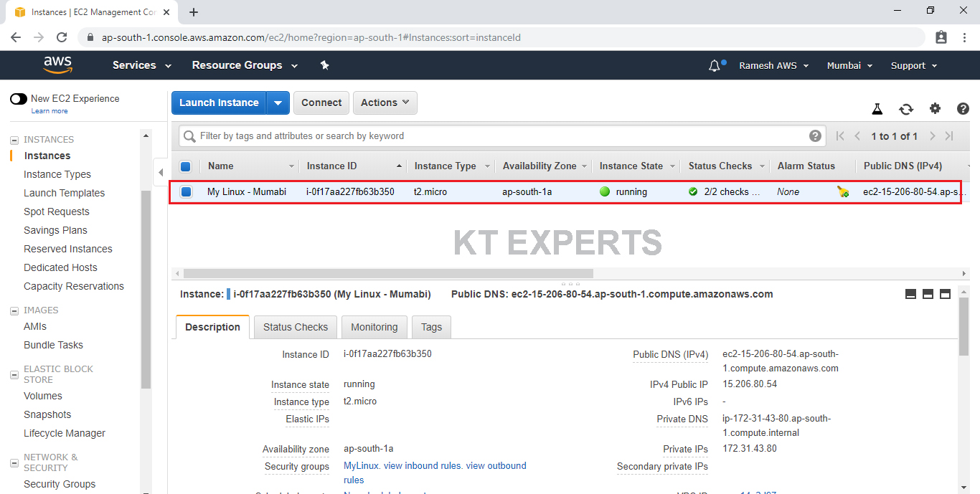The height and width of the screenshot is (494, 980).
Task: Go to the last page of results
Action: pyautogui.click(x=949, y=136)
